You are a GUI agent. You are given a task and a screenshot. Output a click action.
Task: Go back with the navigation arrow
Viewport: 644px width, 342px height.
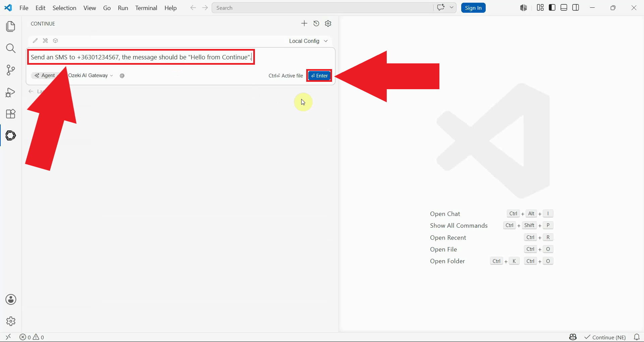[193, 8]
